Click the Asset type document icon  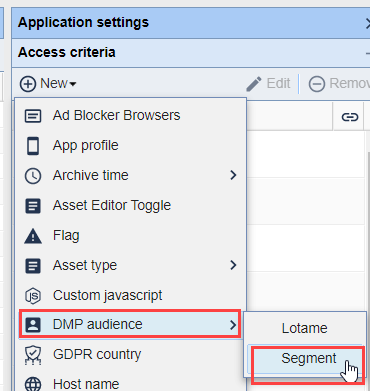(33, 266)
